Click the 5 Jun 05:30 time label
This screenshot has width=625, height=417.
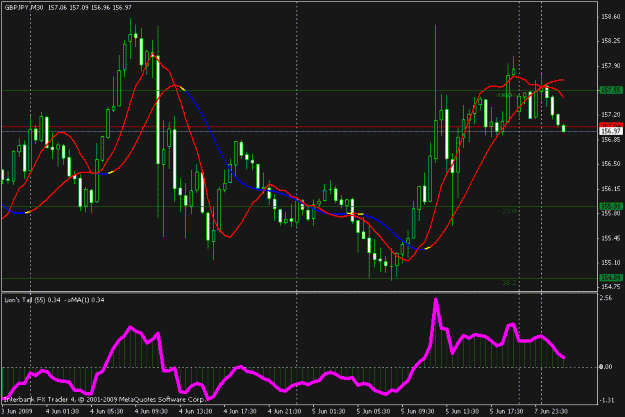pyautogui.click(x=373, y=411)
